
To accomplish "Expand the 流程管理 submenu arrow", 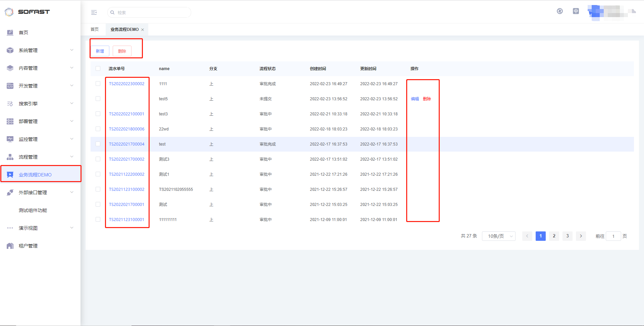I will pos(72,157).
